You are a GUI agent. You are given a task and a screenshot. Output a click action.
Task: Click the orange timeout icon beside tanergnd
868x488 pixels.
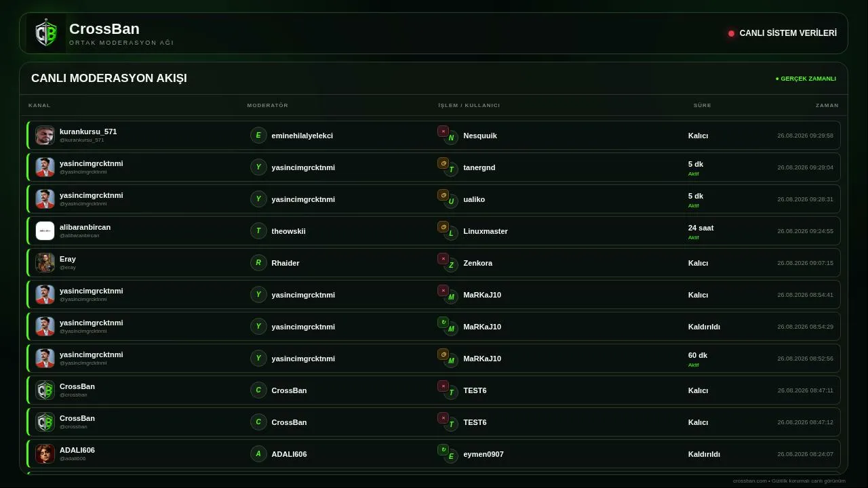click(x=443, y=163)
